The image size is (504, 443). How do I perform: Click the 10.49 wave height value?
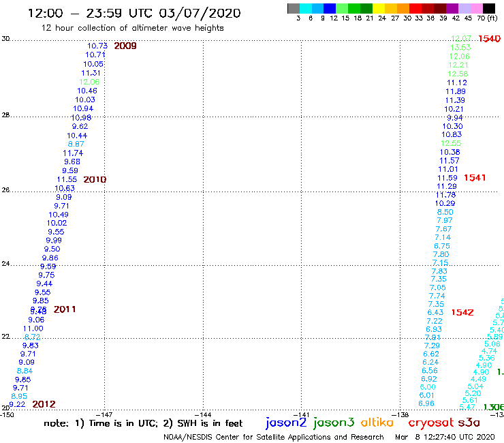click(59, 215)
